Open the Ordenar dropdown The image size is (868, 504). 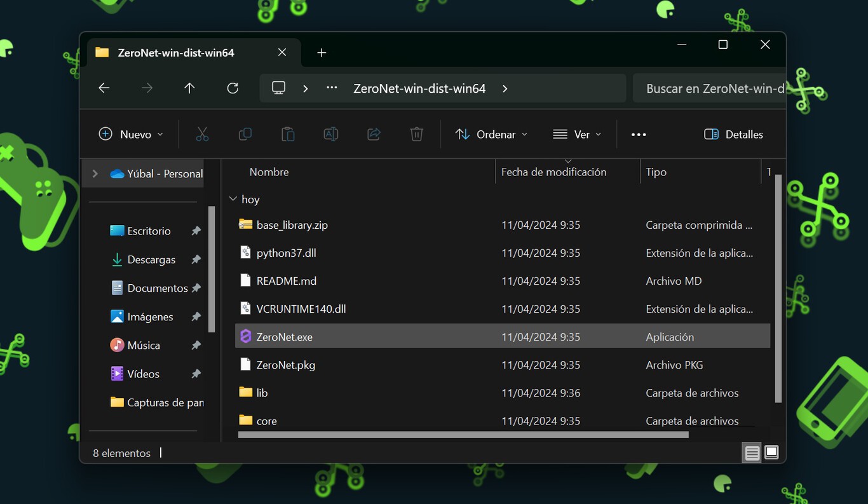[x=491, y=134]
